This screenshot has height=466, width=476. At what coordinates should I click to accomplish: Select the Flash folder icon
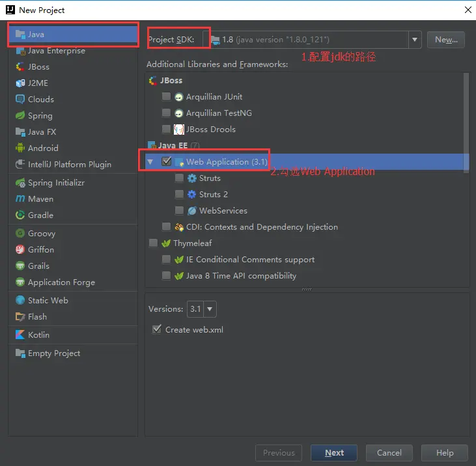click(x=20, y=317)
